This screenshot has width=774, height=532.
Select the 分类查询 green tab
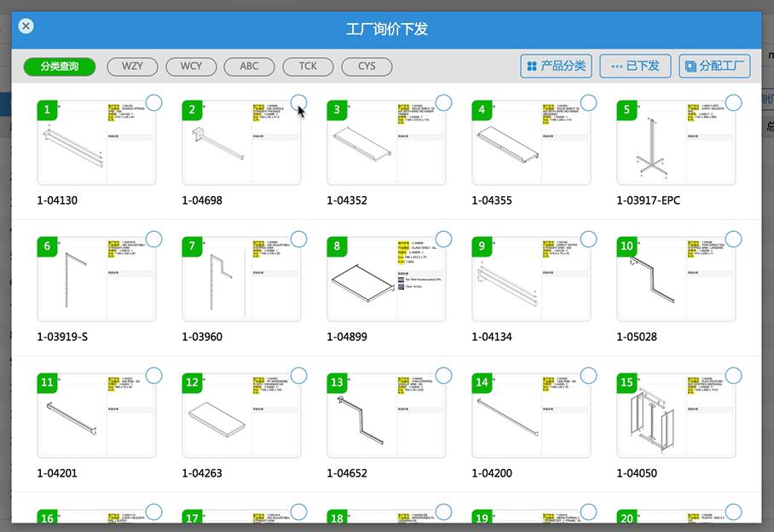point(58,66)
